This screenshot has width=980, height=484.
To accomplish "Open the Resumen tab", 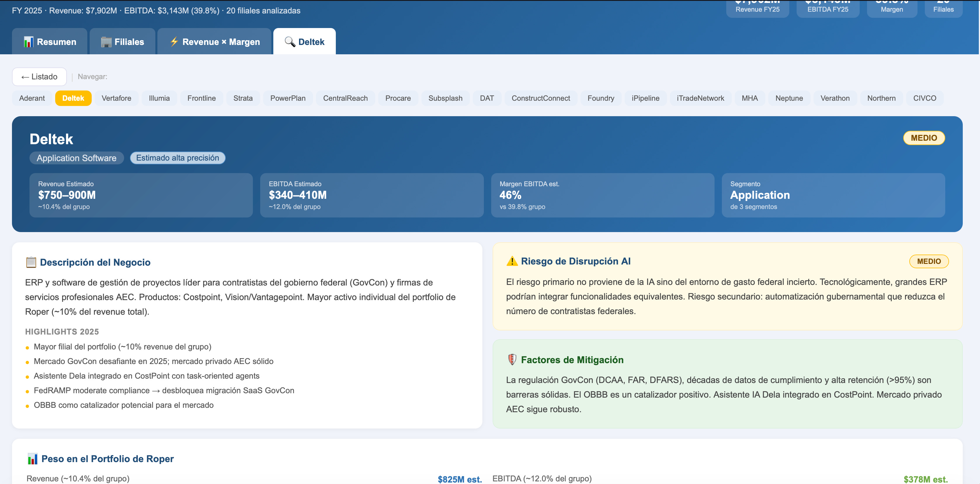I will click(x=49, y=42).
